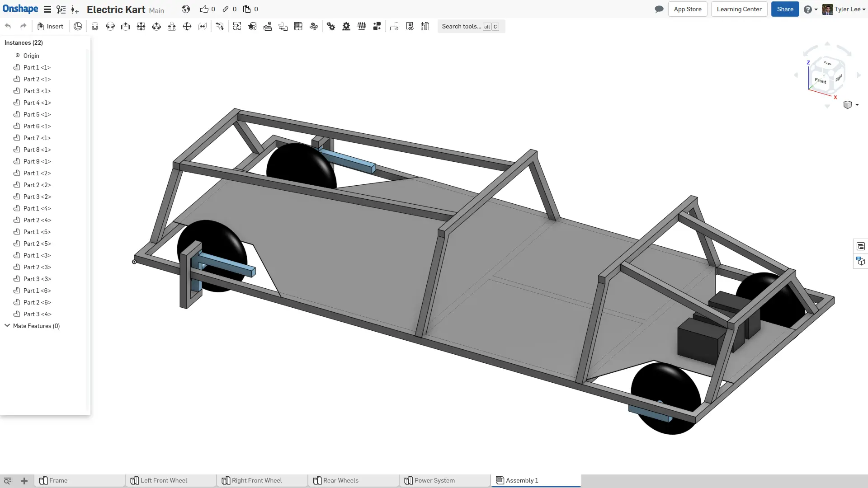This screenshot has width=868, height=488.
Task: Select the Fastened mate tool
Action: coord(95,27)
